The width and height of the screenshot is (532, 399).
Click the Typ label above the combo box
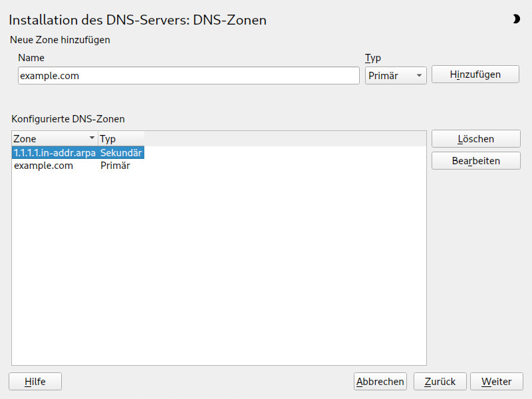pyautogui.click(x=373, y=58)
